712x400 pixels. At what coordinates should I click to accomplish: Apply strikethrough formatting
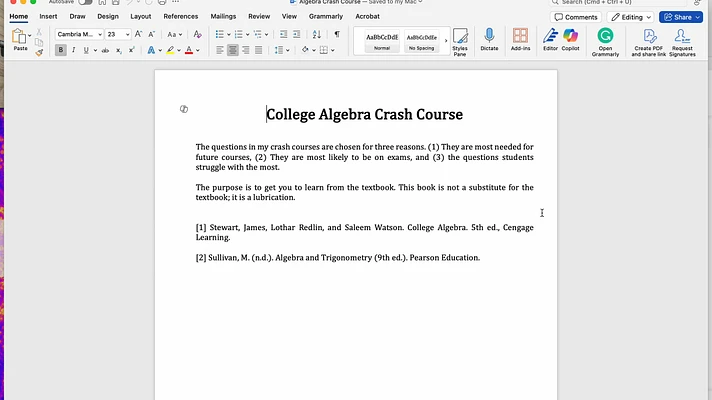tap(105, 50)
